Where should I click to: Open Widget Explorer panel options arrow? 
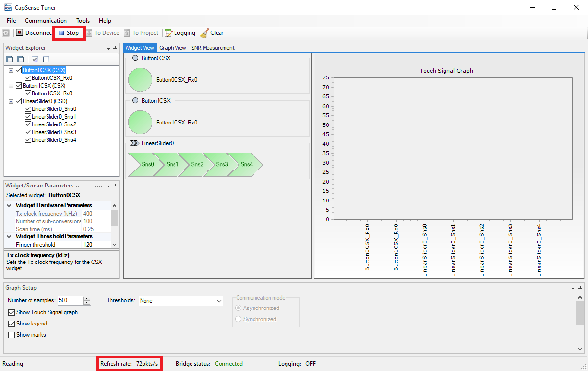108,48
